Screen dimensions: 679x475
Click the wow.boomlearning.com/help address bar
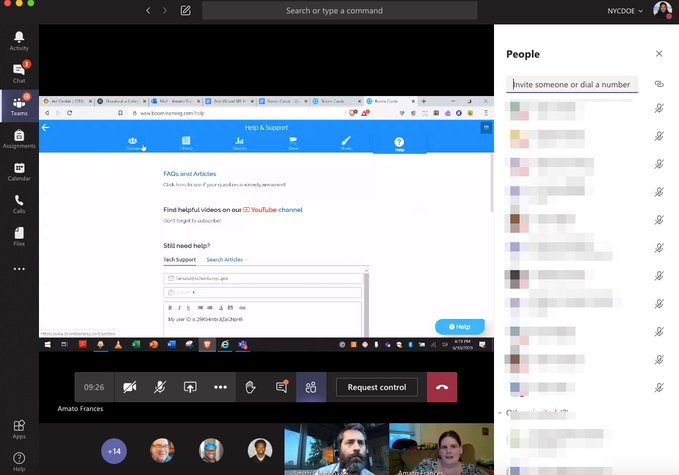(x=238, y=113)
